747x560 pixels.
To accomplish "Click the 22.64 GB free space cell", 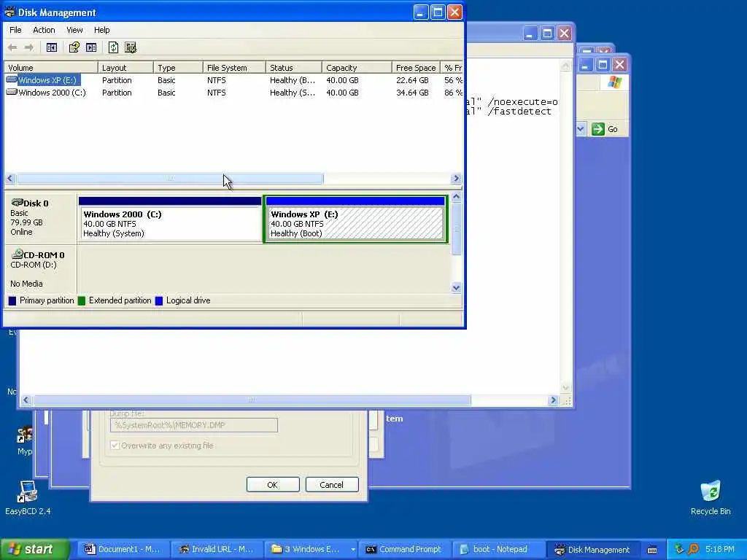I will tap(412, 80).
